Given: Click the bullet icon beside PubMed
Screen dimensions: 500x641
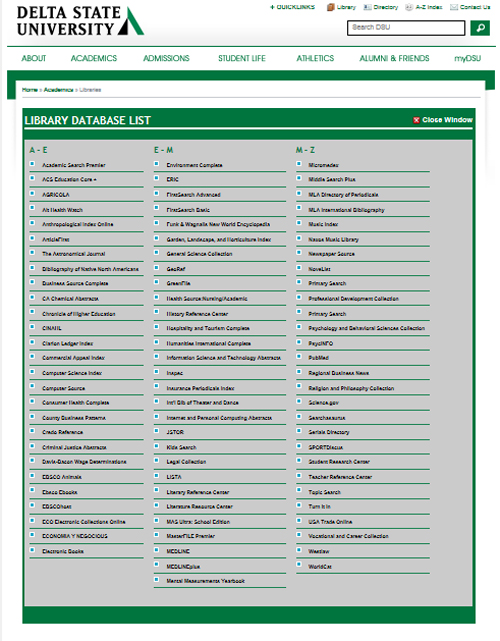Looking at the screenshot, I should pos(299,356).
